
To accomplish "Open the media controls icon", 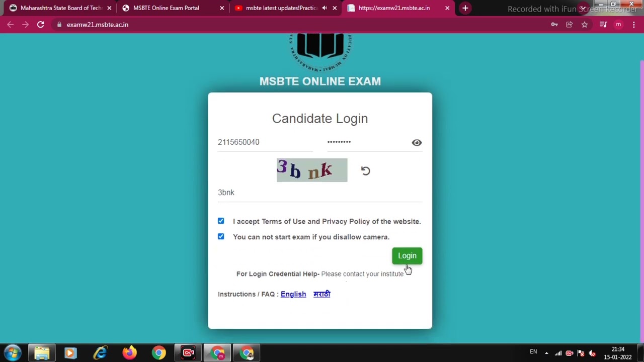I will click(x=603, y=25).
